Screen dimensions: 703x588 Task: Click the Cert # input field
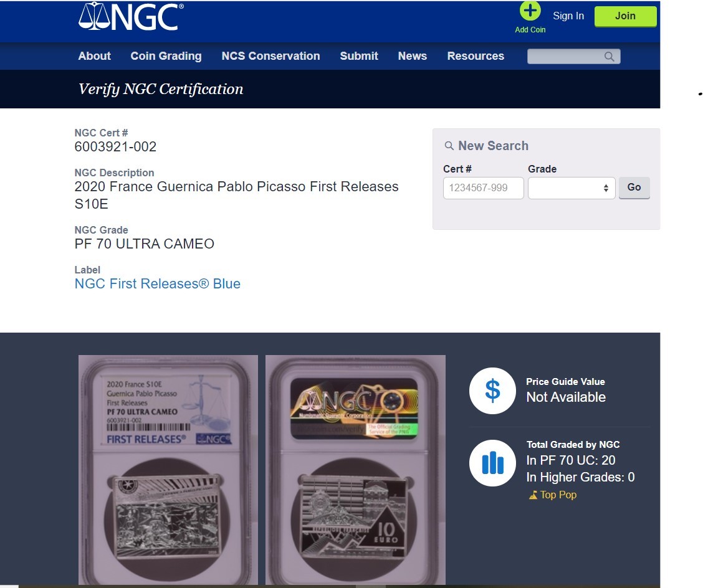[x=484, y=188]
